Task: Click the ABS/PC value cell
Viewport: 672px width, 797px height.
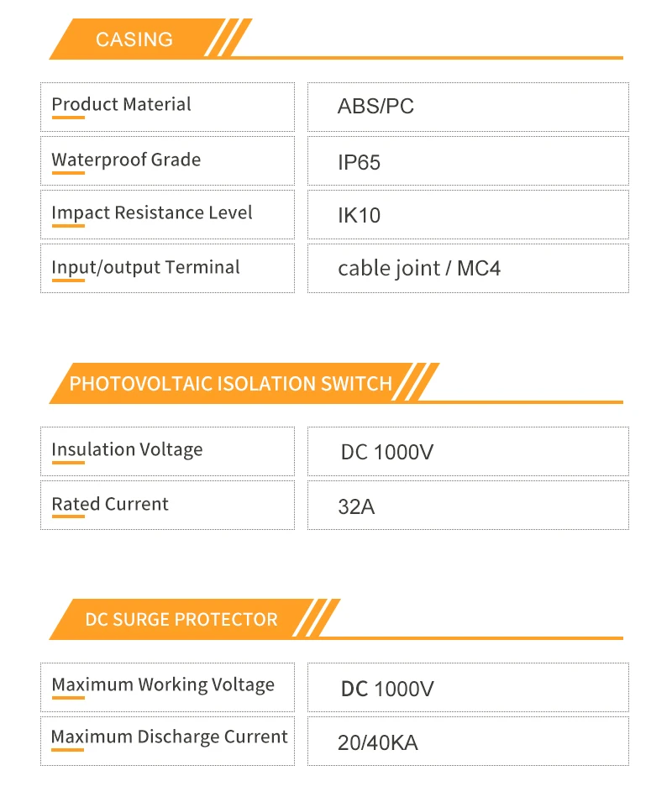Action: (x=468, y=107)
